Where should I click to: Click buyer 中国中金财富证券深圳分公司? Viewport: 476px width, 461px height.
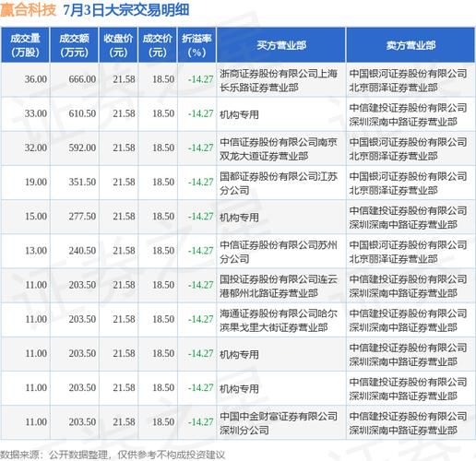[279, 423]
